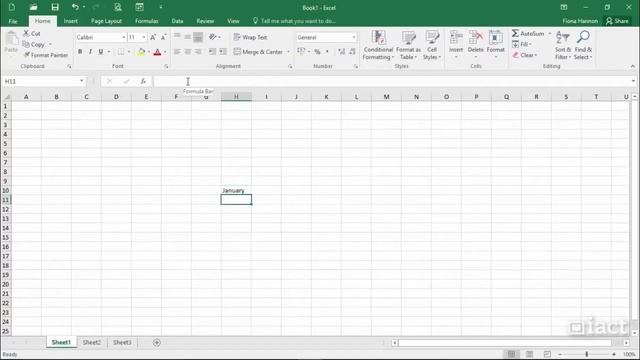Switch to Normal view in status bar
This screenshot has height=360, width=640.
click(x=511, y=354)
